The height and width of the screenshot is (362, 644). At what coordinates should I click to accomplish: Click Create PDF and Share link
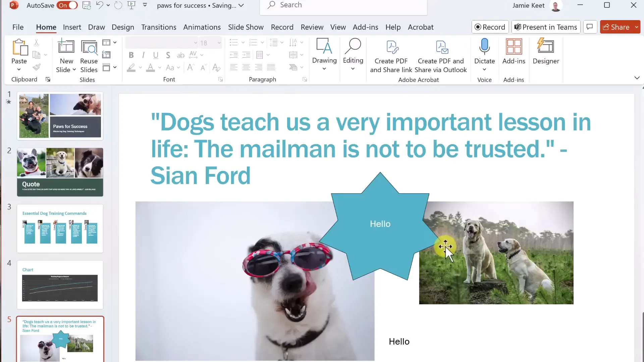pos(391,56)
